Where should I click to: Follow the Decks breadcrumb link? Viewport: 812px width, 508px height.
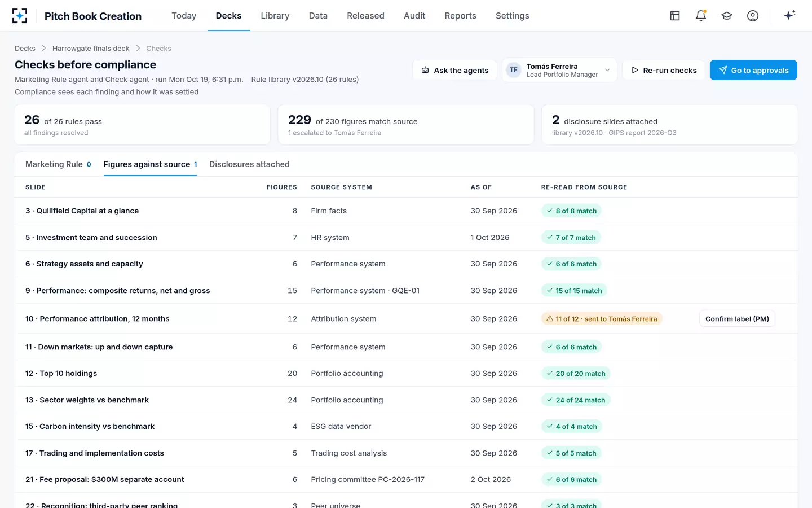click(x=25, y=49)
